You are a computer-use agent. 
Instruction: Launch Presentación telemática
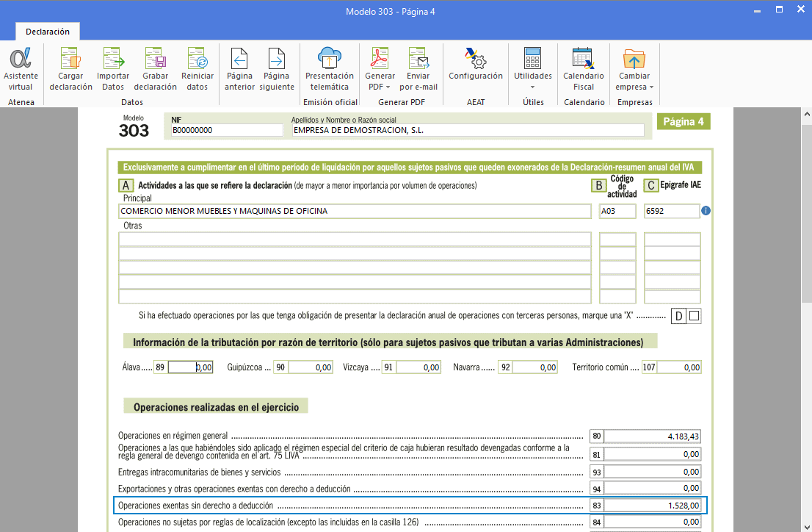[x=330, y=70]
